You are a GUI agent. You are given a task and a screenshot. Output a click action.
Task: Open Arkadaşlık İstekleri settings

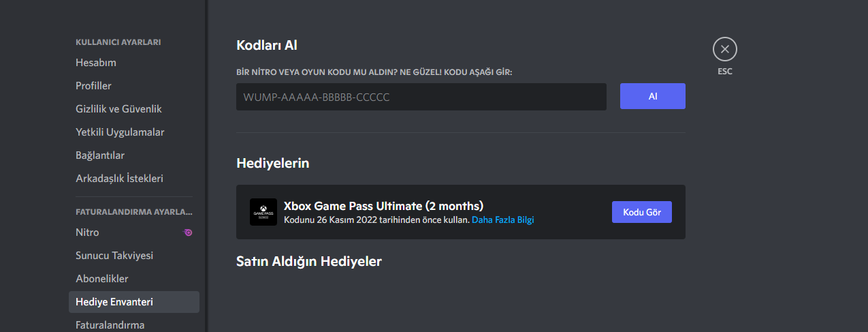point(119,179)
